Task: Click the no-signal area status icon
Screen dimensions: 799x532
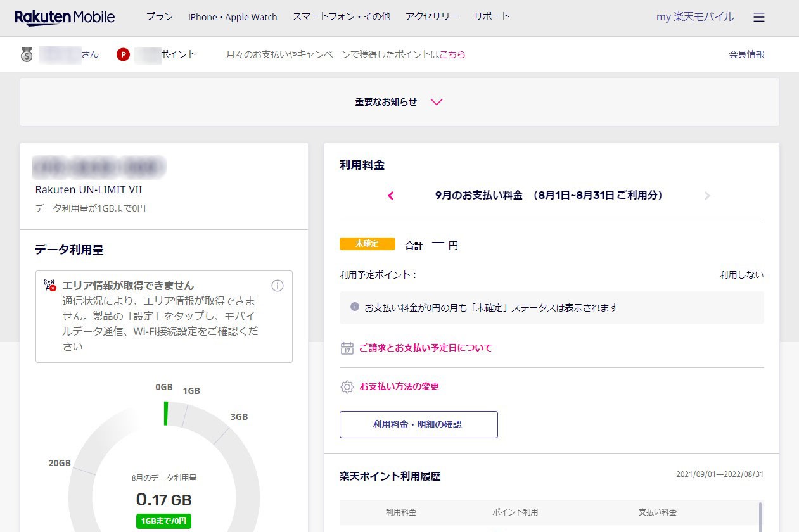Action: click(x=49, y=285)
